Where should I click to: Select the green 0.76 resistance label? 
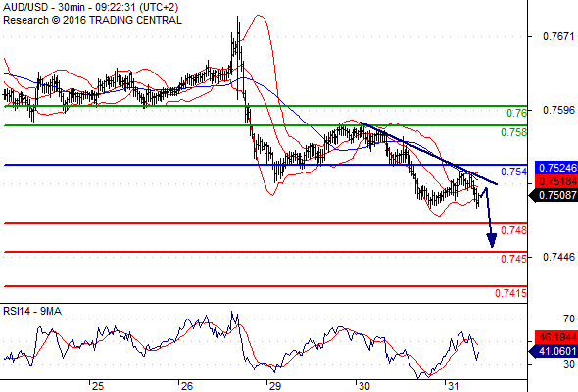click(516, 113)
